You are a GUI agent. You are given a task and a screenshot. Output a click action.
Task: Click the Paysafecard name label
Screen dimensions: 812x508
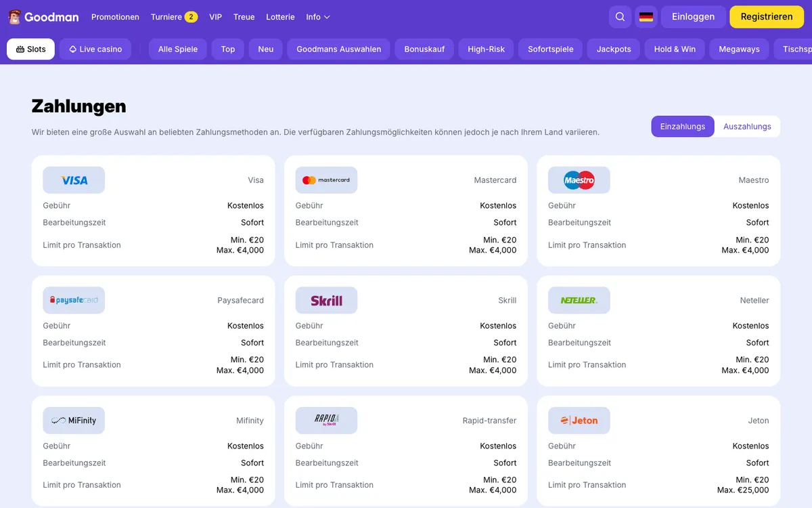(240, 300)
